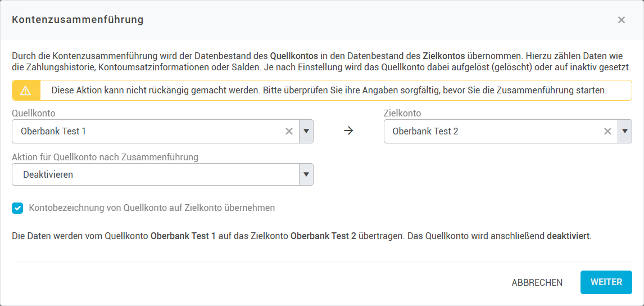
Task: Close the Kontenzusammenführung dialog
Action: coord(621,20)
